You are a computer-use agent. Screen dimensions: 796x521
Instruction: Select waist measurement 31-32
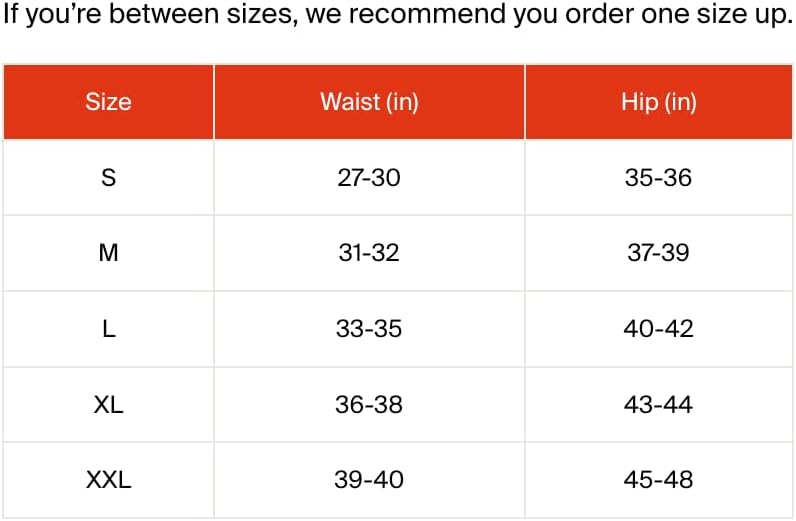point(368,253)
